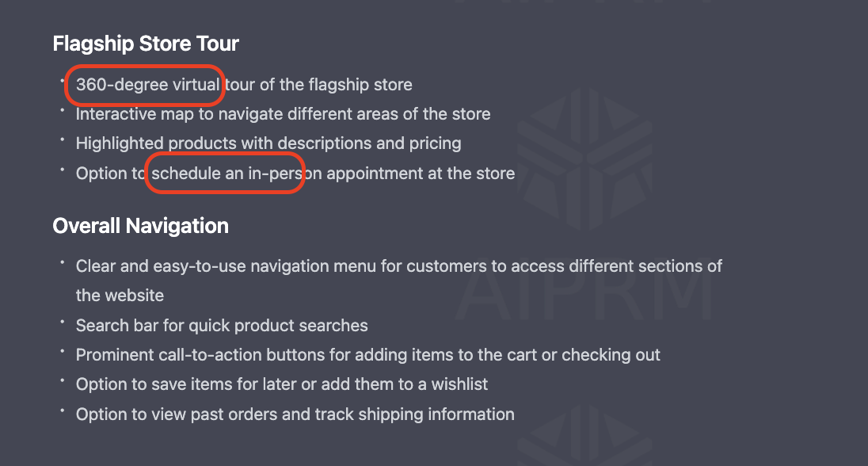Click the "Option to view past orders" line
Viewport: 868px width, 466px height.
(x=295, y=414)
